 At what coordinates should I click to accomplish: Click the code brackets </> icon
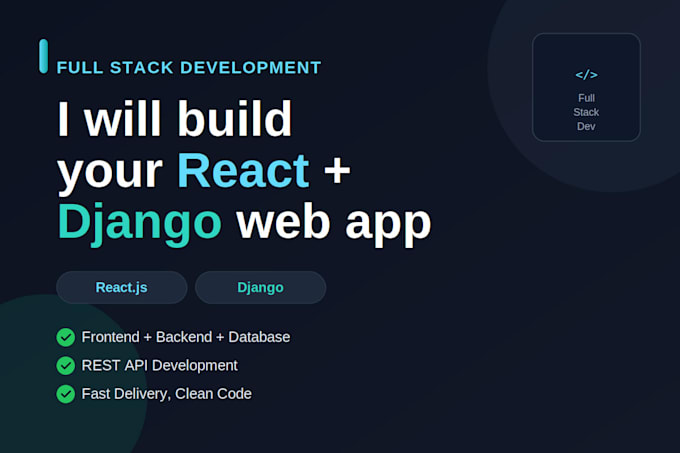(586, 75)
